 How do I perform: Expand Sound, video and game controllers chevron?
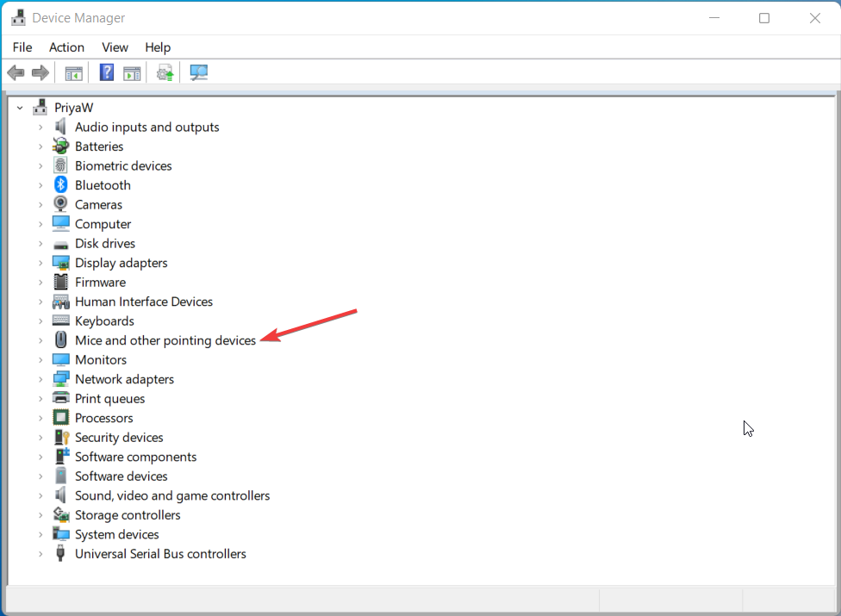[40, 495]
